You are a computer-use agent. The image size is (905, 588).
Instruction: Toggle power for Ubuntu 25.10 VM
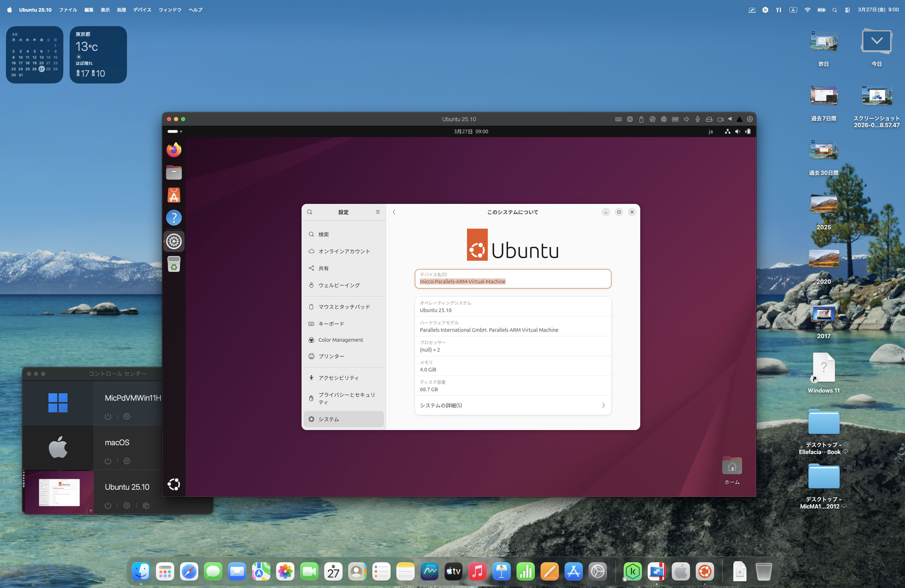[108, 506]
